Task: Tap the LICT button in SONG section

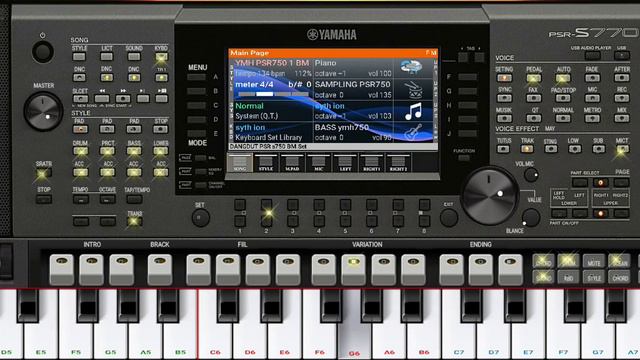Action: [107, 57]
